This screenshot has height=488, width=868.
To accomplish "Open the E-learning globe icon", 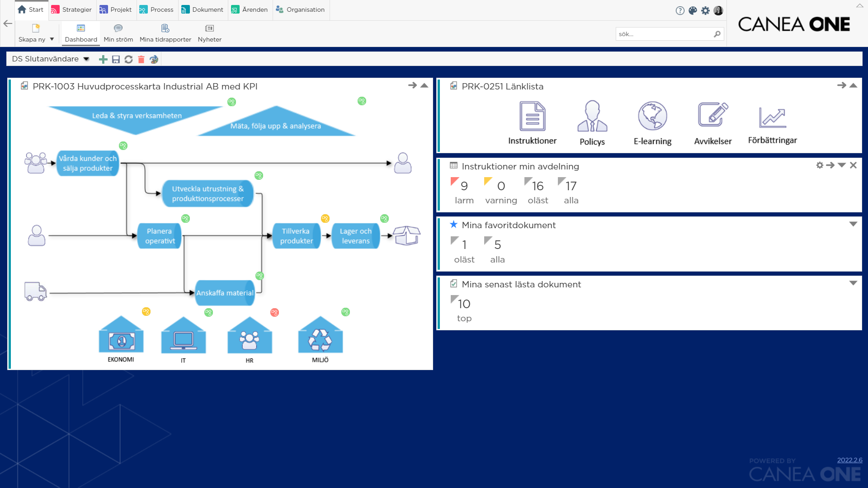I will tap(652, 117).
